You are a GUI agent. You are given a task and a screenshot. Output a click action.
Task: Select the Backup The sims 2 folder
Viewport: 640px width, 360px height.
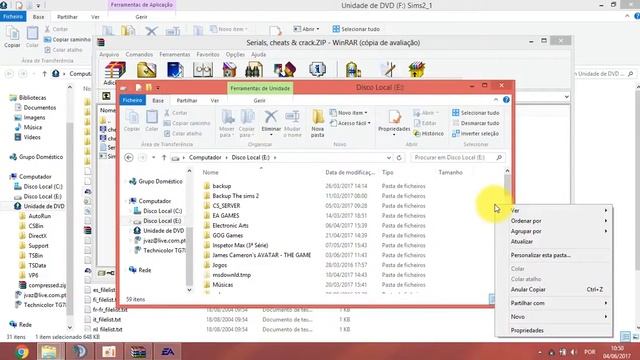point(236,196)
